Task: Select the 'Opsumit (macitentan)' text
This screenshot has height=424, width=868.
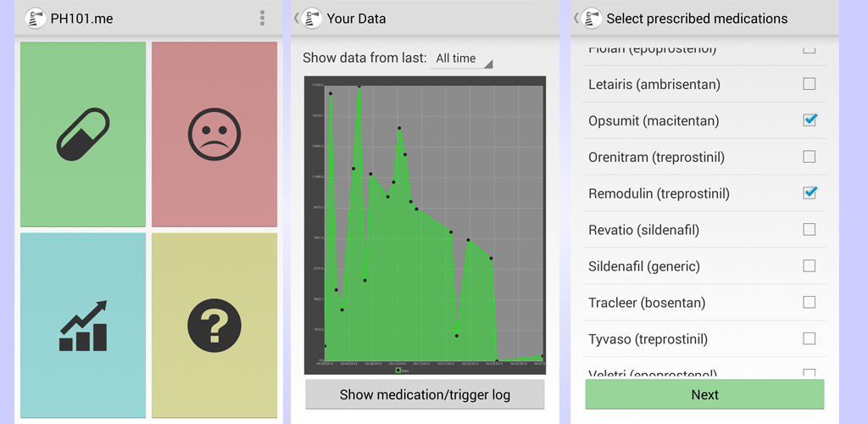Action: pos(654,121)
